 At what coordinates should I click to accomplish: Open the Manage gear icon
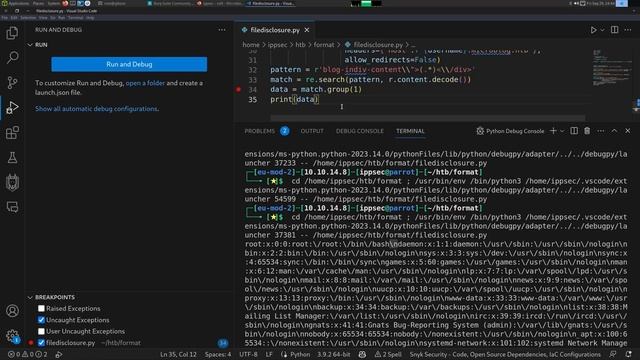point(12,336)
